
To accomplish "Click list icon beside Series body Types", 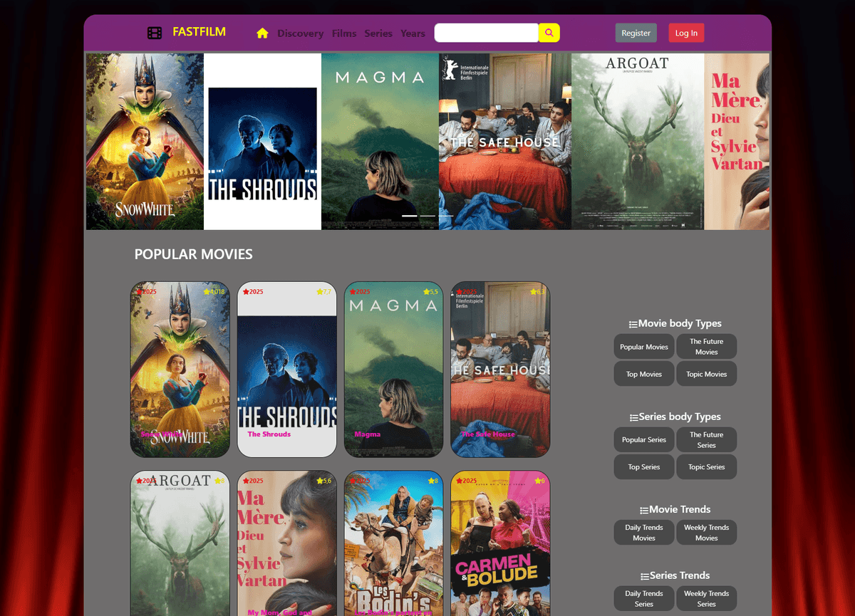I will point(633,417).
